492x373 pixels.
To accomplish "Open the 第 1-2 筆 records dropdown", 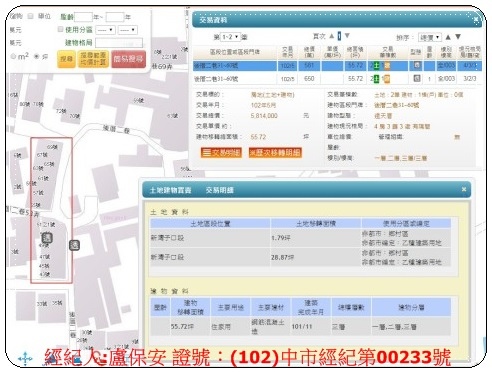I will pyautogui.click(x=230, y=37).
